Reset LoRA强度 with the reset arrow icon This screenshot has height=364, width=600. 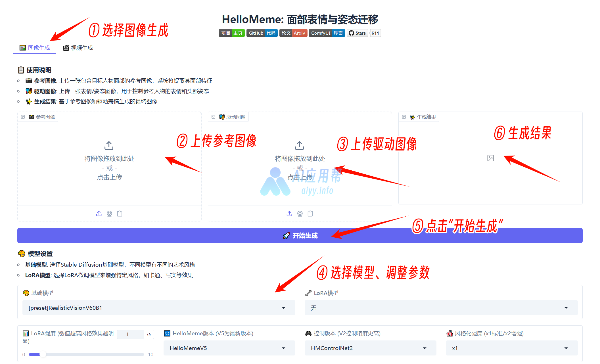click(149, 334)
